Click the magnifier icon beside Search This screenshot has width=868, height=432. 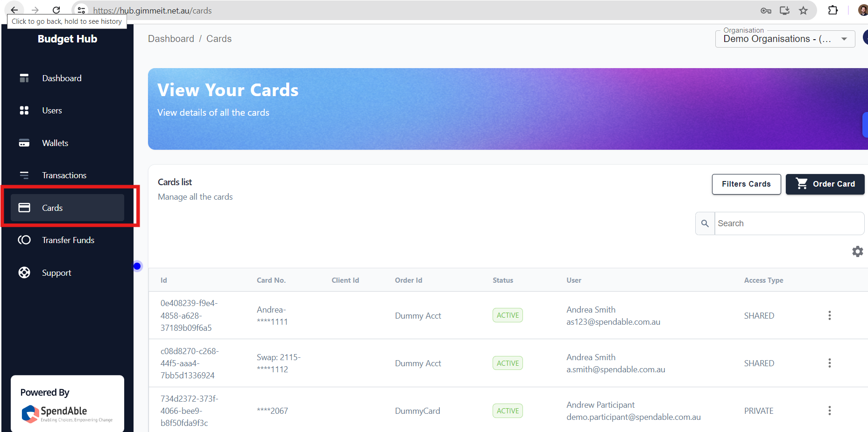705,223
